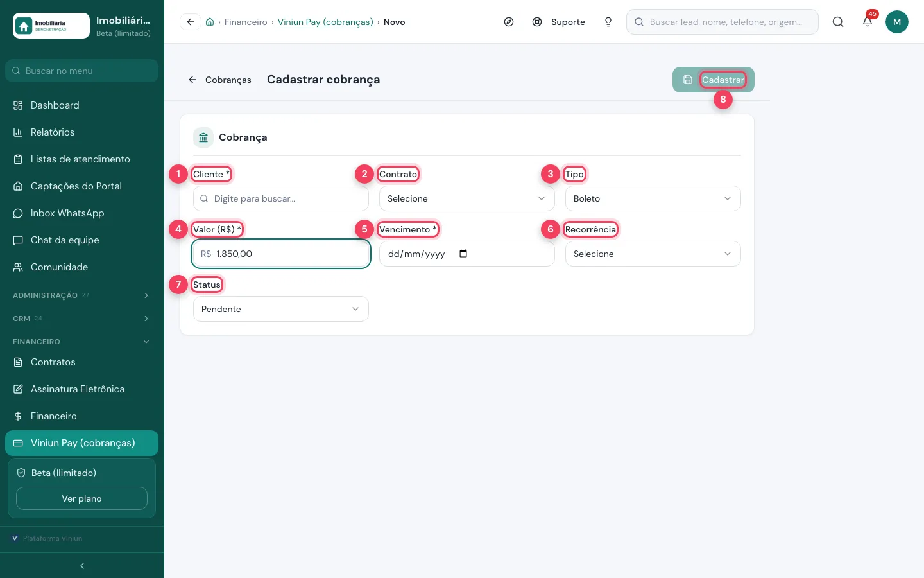
Task: Open the Financeiro dollar item
Action: click(x=81, y=416)
